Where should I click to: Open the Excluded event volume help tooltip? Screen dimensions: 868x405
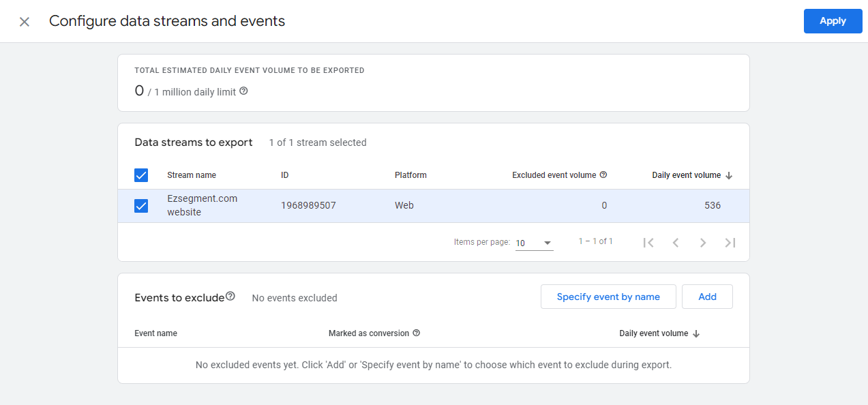pyautogui.click(x=603, y=175)
